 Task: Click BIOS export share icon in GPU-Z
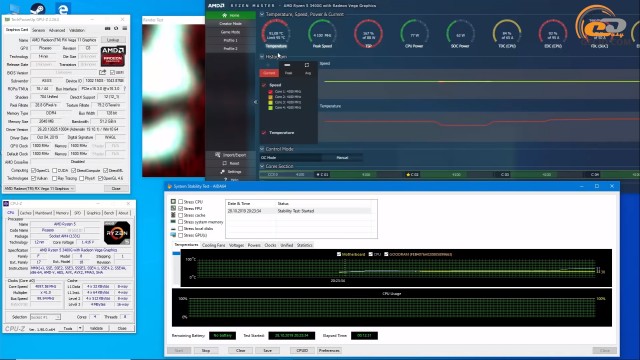[102, 72]
